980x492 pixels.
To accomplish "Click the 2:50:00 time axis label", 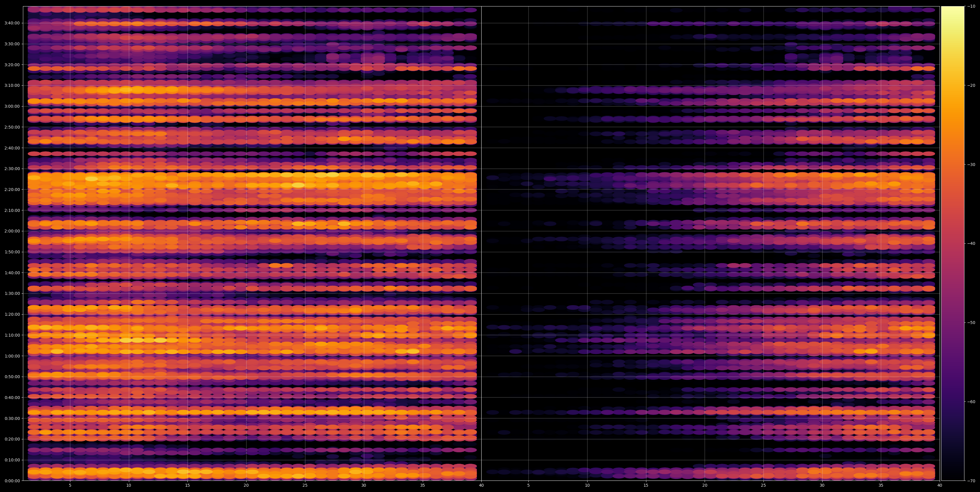I will [x=12, y=127].
